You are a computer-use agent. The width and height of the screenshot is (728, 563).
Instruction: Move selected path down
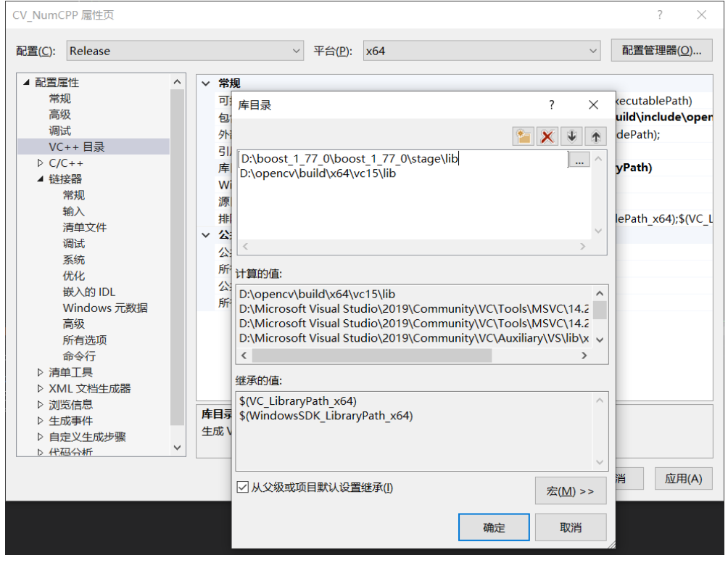[x=572, y=136]
